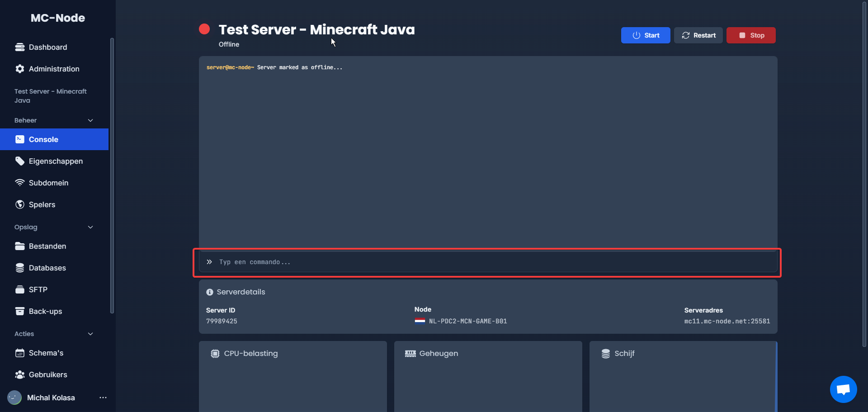Screen dimensions: 868x412
Task: Restart the server
Action: click(698, 35)
